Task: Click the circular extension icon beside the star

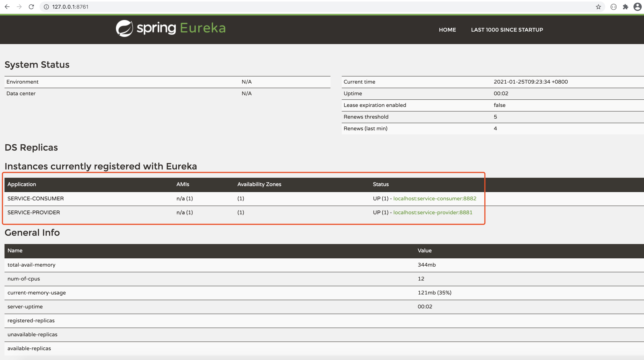Action: click(614, 7)
